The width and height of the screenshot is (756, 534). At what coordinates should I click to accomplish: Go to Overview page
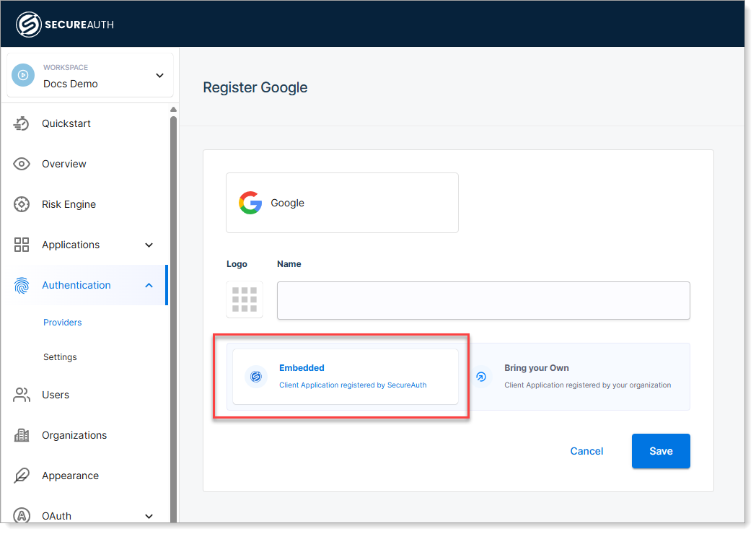tap(63, 164)
